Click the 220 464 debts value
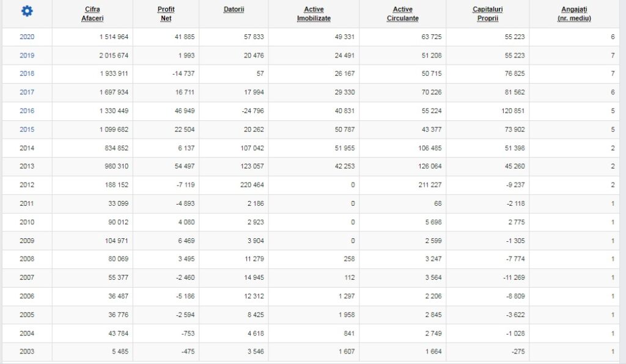 click(252, 185)
